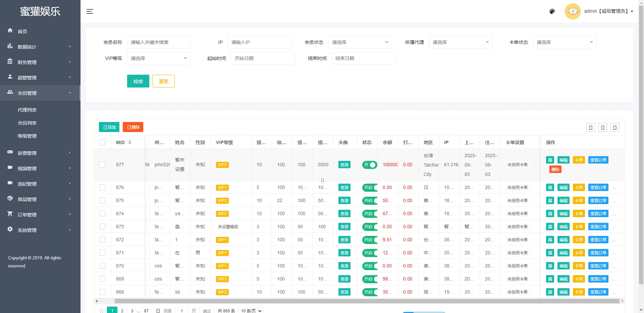The height and width of the screenshot is (313, 644).
Task: Expand the 会员状态 select dropdown
Action: tap(360, 42)
